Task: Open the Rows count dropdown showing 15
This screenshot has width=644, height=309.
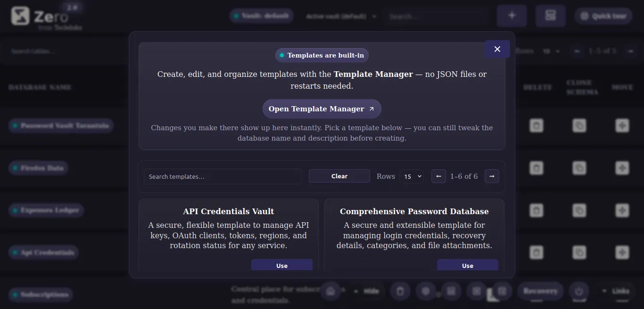Action: pos(412,176)
